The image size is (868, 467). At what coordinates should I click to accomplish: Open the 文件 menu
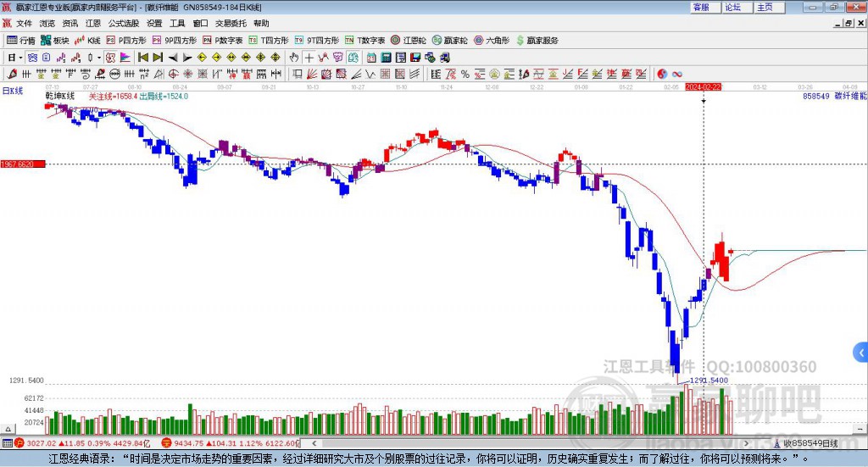click(24, 23)
